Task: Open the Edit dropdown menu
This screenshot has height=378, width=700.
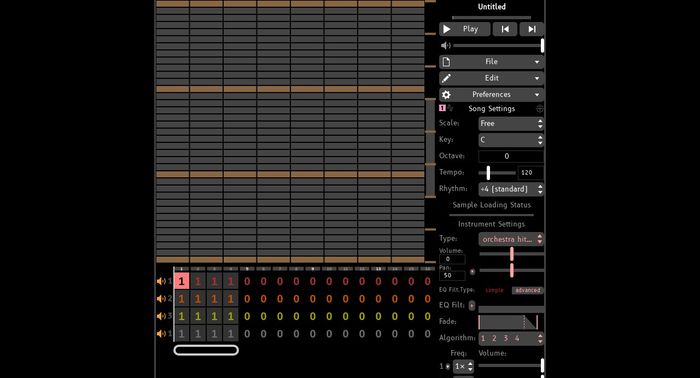Action: coord(491,78)
